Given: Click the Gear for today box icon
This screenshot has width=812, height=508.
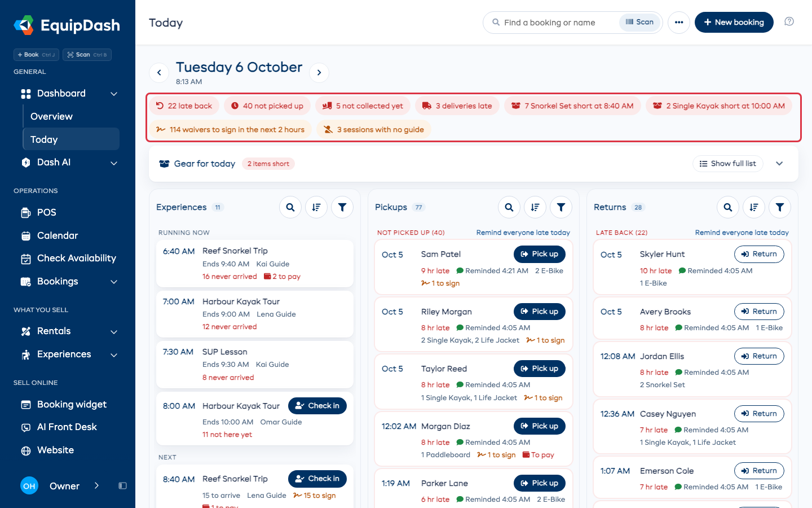Looking at the screenshot, I should (x=164, y=164).
